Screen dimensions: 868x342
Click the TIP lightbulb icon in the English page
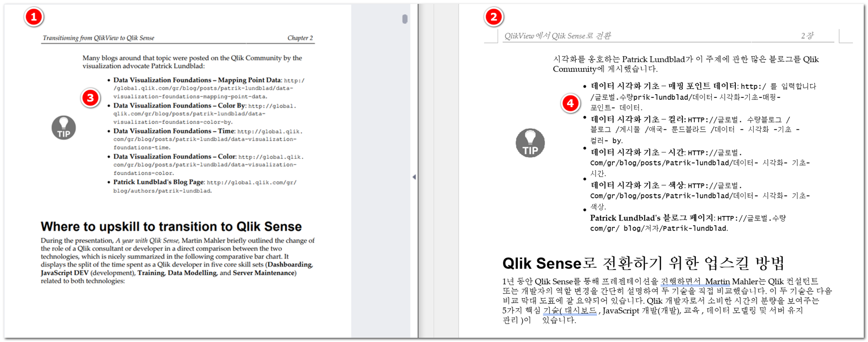click(64, 128)
